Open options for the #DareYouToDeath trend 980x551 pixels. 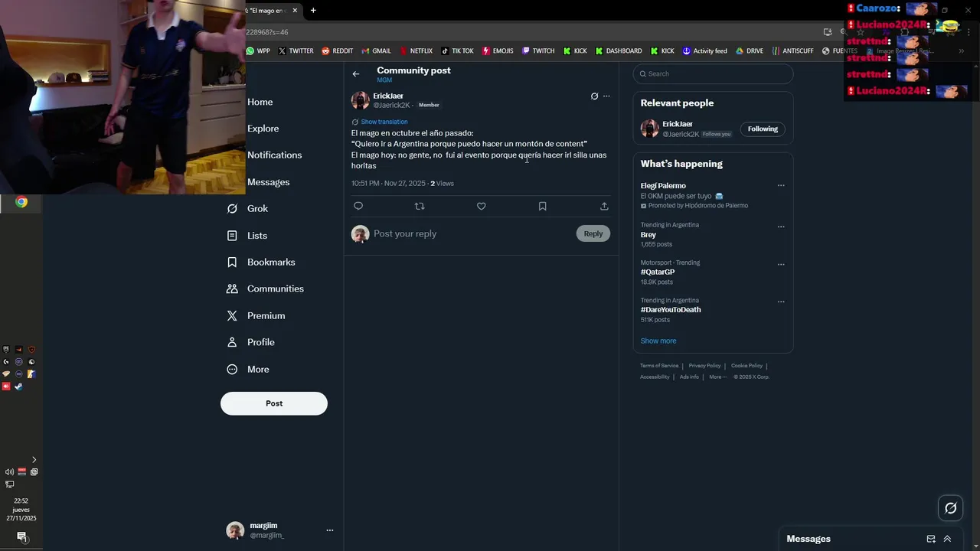pyautogui.click(x=781, y=302)
